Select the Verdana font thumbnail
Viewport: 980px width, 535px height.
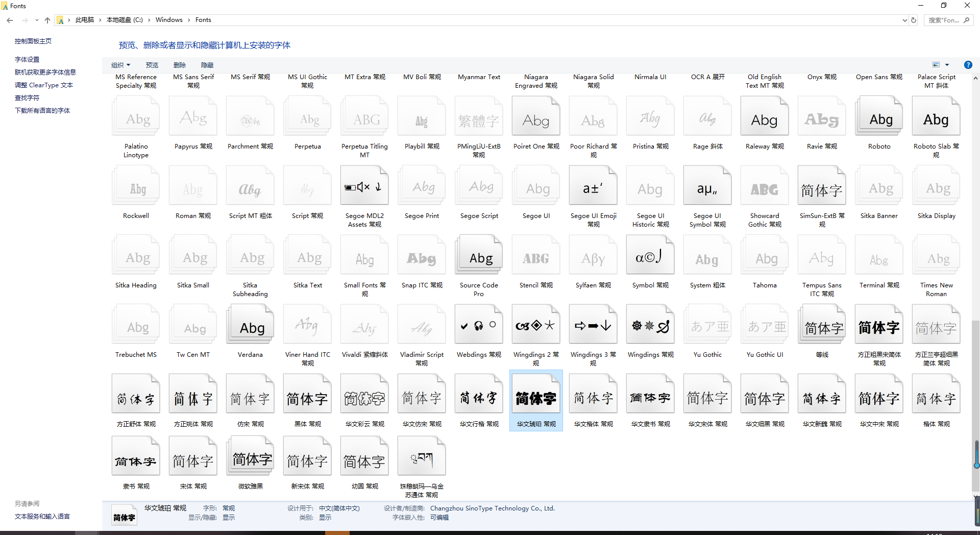(250, 324)
